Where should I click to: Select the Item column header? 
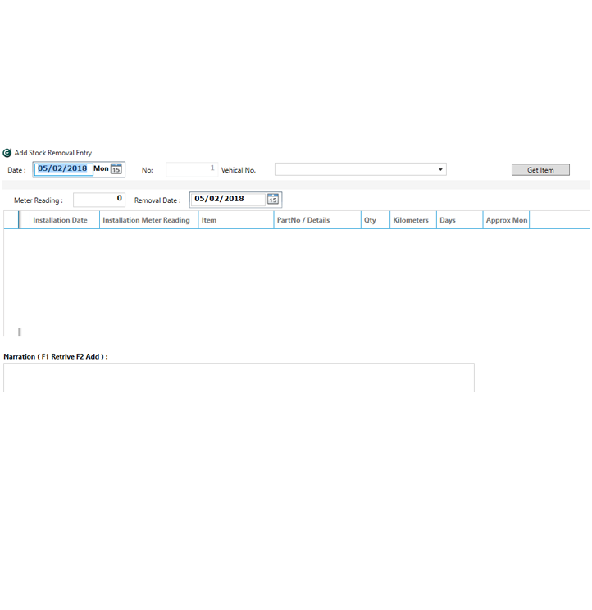[x=236, y=220]
